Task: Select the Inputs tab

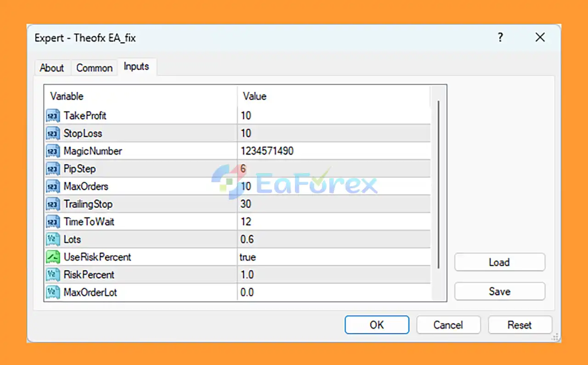Action: click(136, 67)
